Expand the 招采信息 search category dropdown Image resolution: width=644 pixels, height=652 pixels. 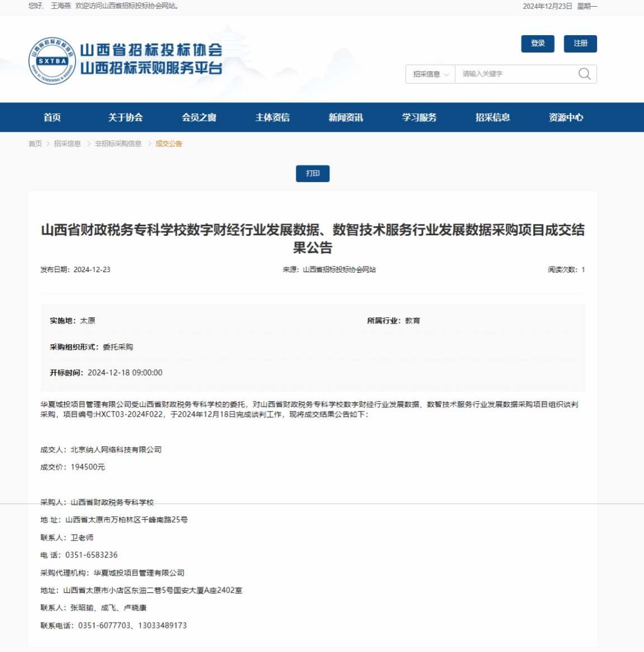pyautogui.click(x=430, y=74)
